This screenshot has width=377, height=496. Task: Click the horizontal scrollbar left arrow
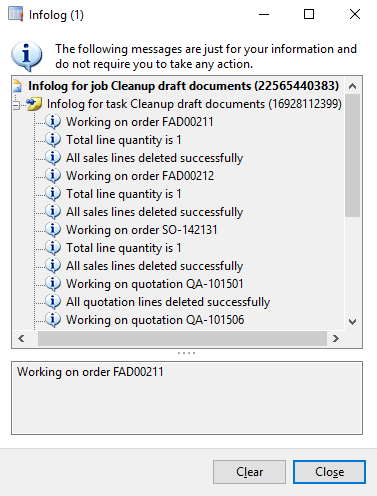(21, 339)
